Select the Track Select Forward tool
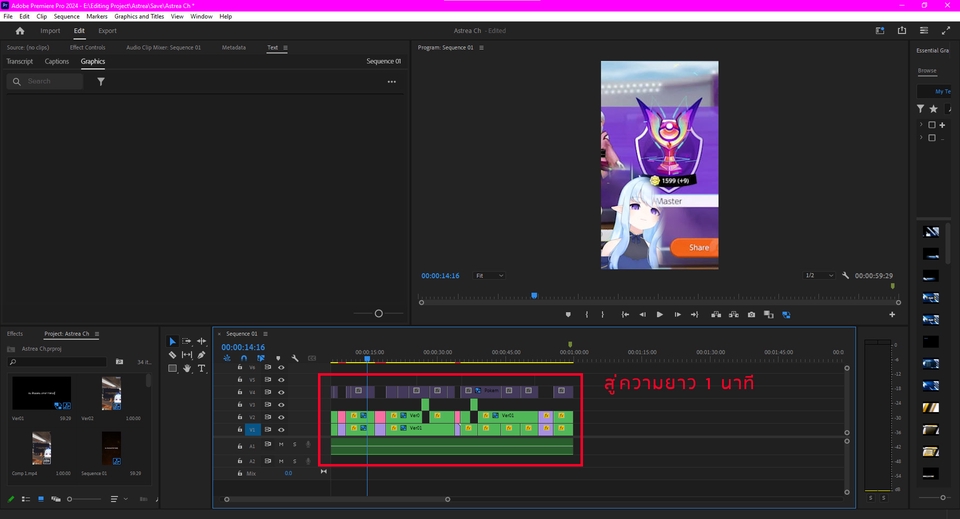This screenshot has width=960, height=519. coord(187,341)
